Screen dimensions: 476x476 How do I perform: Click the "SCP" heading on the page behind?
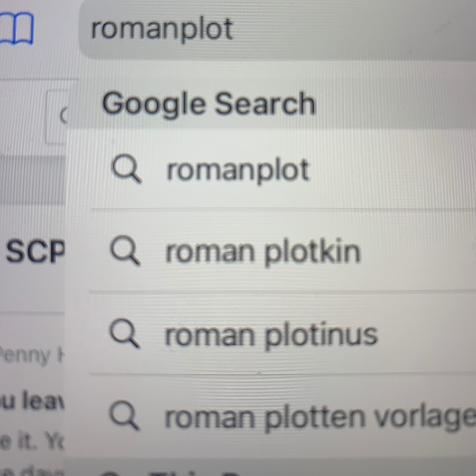click(x=34, y=253)
